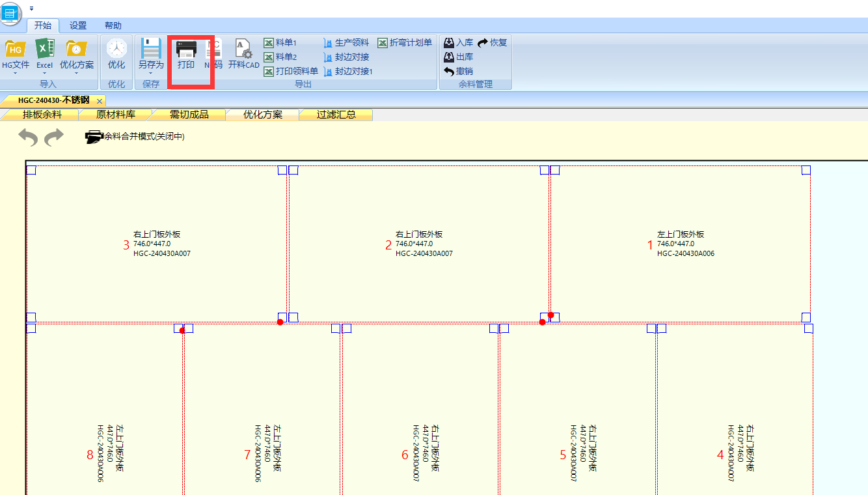Export the 折弯计划单 sheet

coord(405,42)
